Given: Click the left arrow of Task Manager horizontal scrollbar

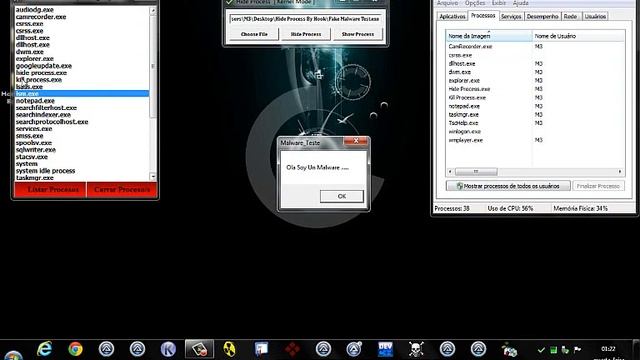Looking at the screenshot, I should pyautogui.click(x=450, y=172).
